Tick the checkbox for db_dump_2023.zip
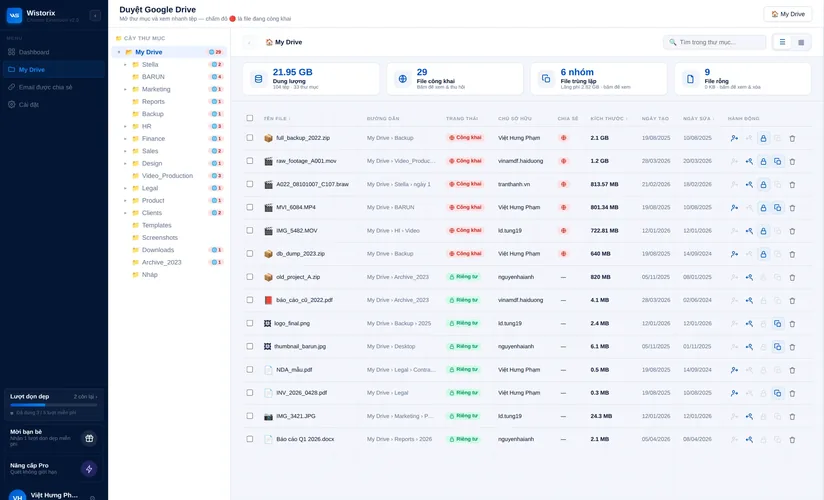 pos(250,253)
